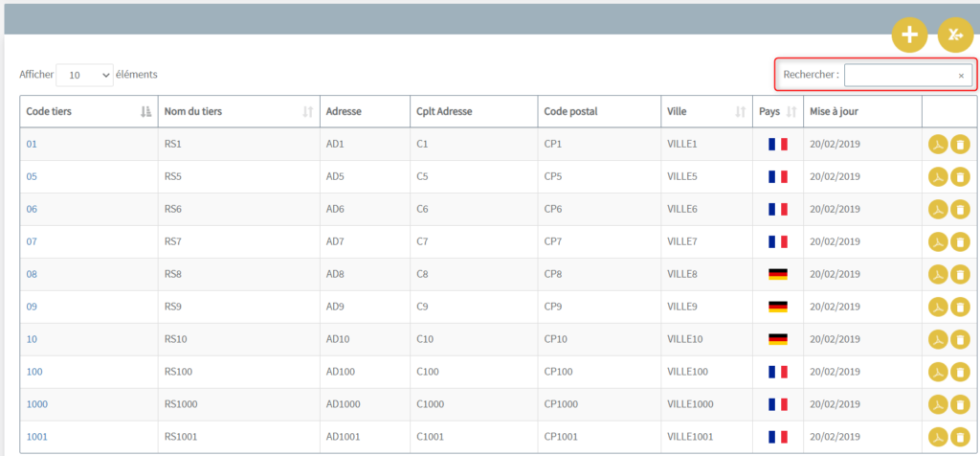The height and width of the screenshot is (456, 980).
Task: Clear search field with x icon
Action: (x=961, y=76)
